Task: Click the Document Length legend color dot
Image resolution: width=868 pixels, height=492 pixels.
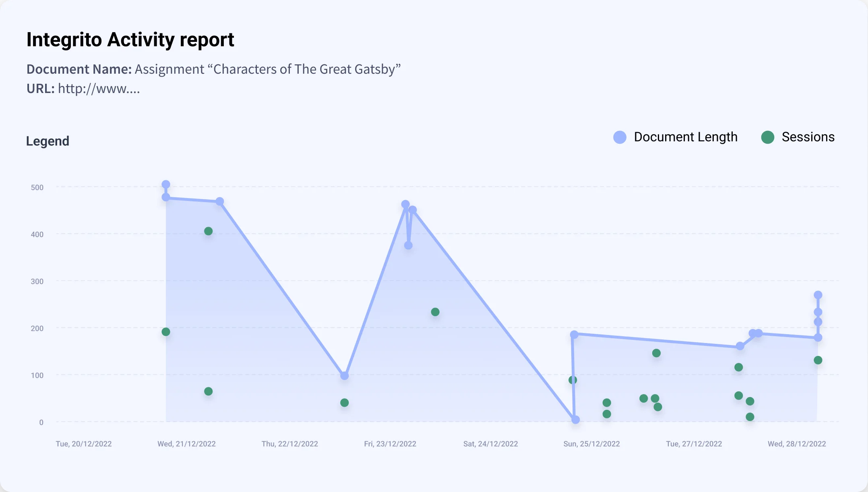Action: click(620, 137)
